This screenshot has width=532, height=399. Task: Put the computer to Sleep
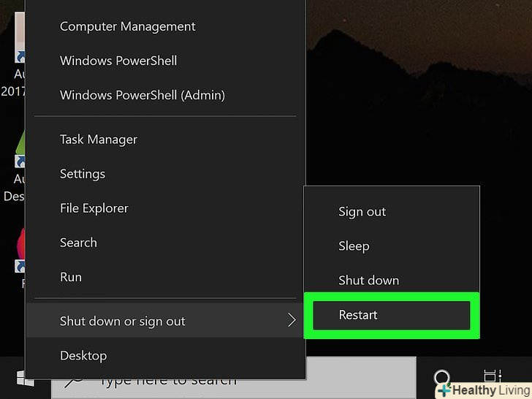tap(353, 246)
